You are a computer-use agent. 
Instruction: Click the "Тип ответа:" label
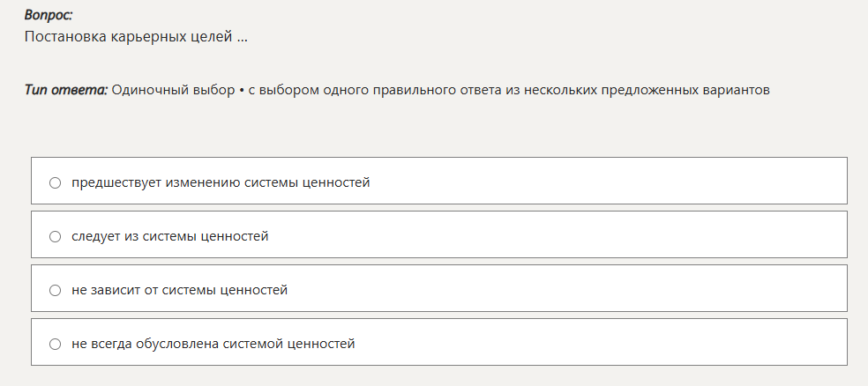tap(66, 90)
